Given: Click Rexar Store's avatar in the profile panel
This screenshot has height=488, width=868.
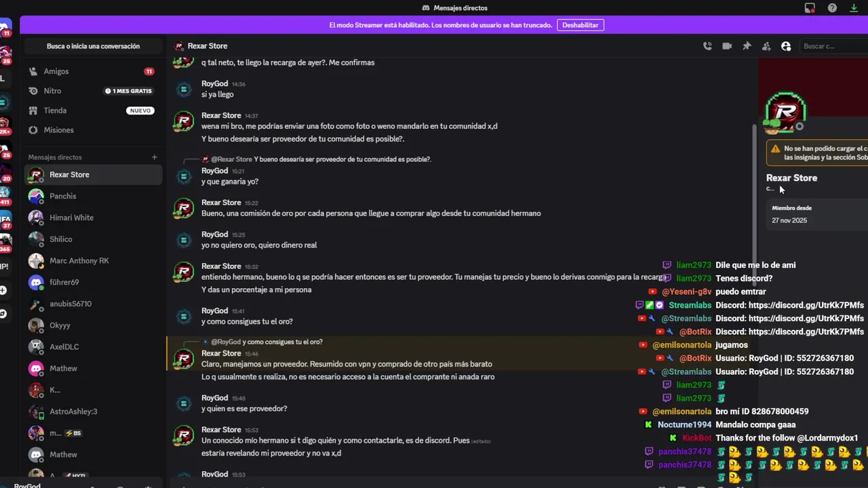Looking at the screenshot, I should 785,112.
